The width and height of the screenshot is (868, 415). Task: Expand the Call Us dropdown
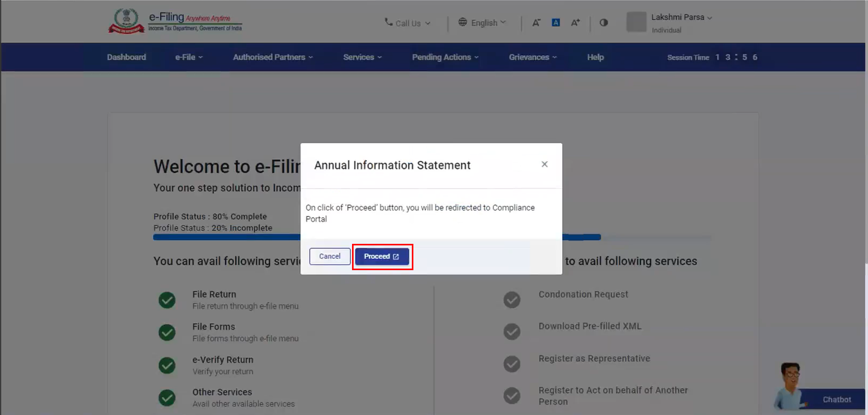point(408,23)
